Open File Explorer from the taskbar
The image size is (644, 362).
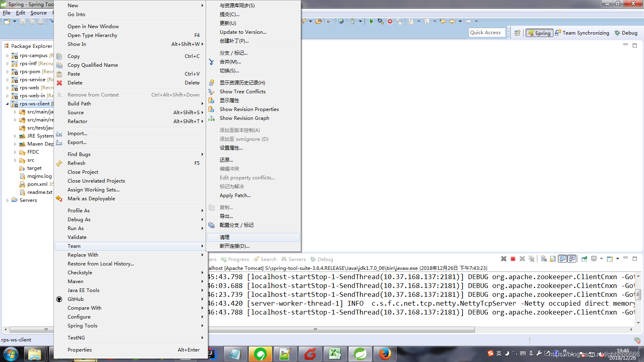(x=35, y=354)
